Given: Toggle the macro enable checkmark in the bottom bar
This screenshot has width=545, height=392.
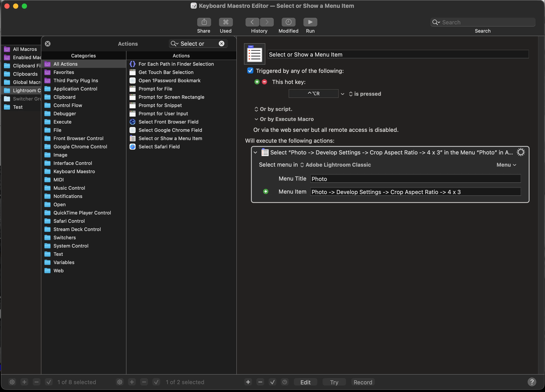Looking at the screenshot, I should 156,382.
